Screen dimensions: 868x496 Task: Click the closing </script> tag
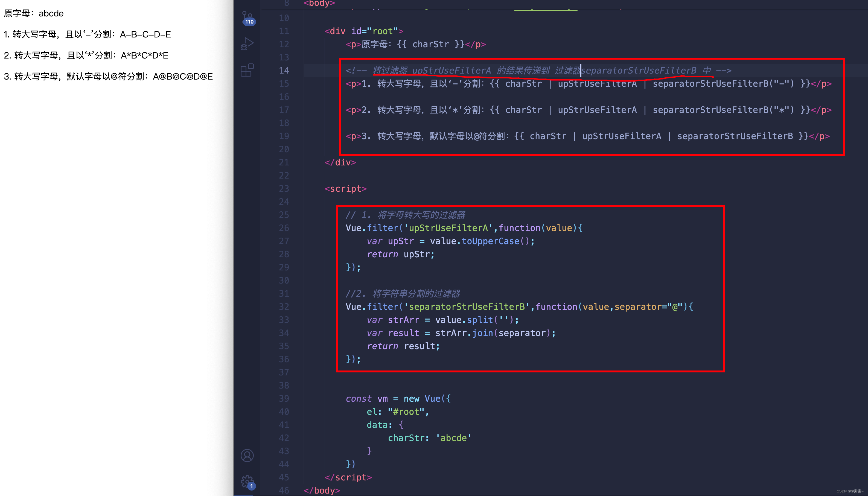pyautogui.click(x=348, y=477)
